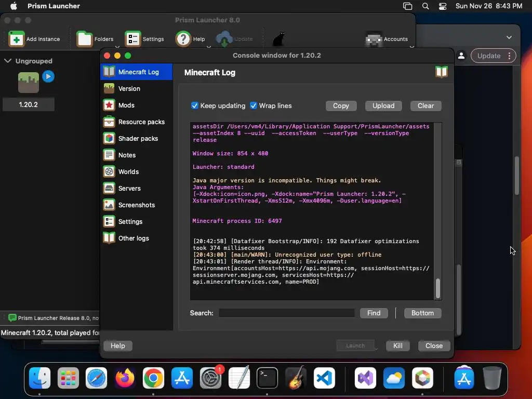Collapse the Ungrouped group

(8, 61)
